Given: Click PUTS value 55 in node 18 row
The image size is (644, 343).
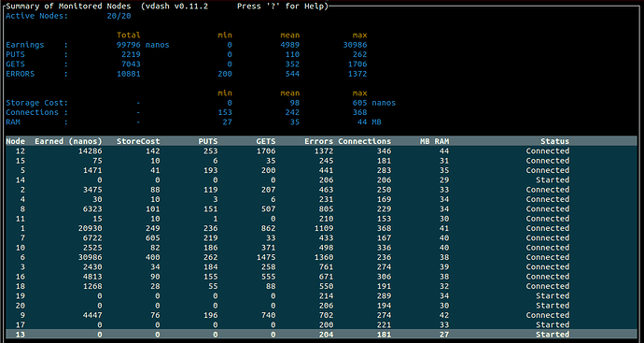Looking at the screenshot, I should click(213, 286).
